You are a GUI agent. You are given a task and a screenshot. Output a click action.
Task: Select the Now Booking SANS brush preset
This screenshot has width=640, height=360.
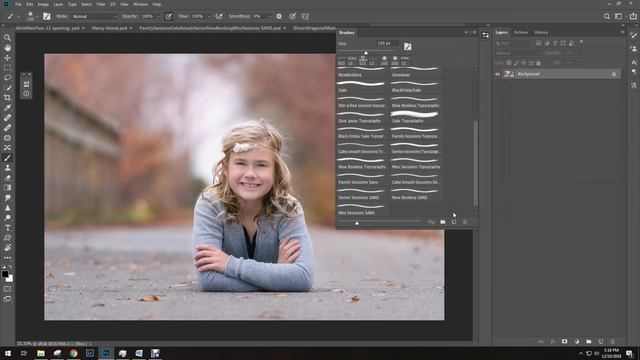(x=415, y=193)
